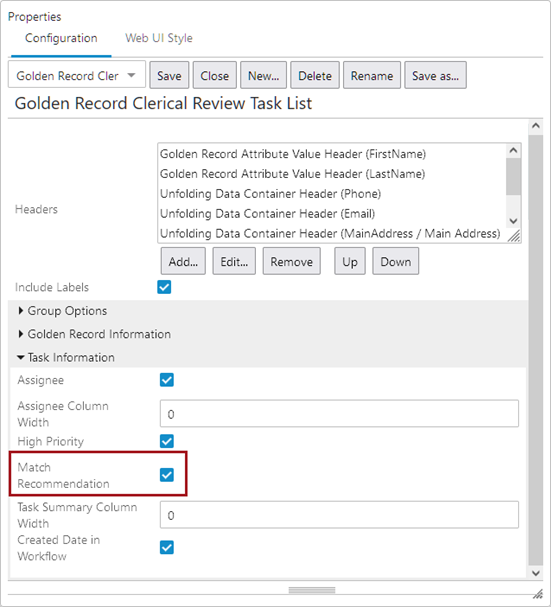Uncheck the Include Labels checkbox
This screenshot has width=551, height=607.
tap(164, 287)
